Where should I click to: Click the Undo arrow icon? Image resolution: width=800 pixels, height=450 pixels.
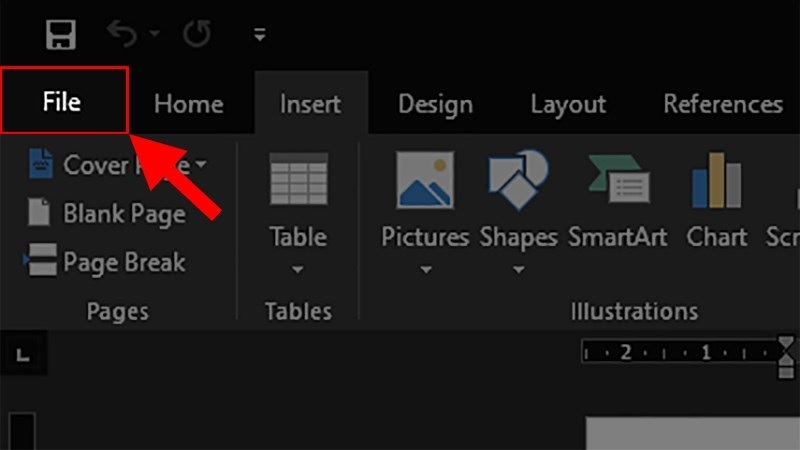123,36
